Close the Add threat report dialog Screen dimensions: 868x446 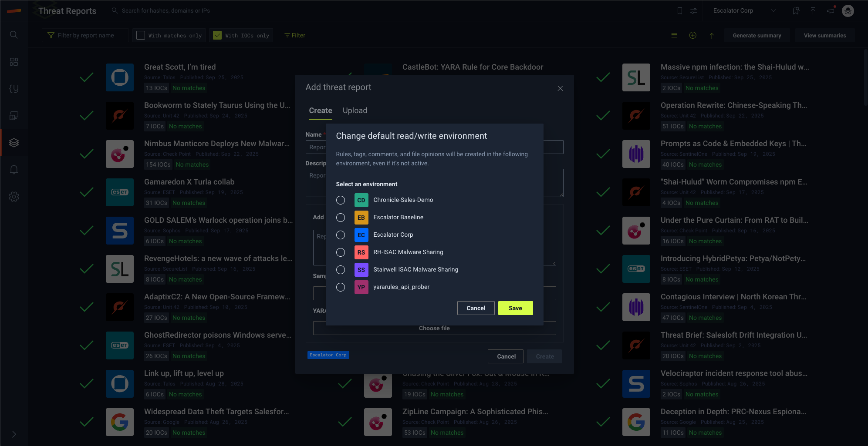pyautogui.click(x=560, y=88)
